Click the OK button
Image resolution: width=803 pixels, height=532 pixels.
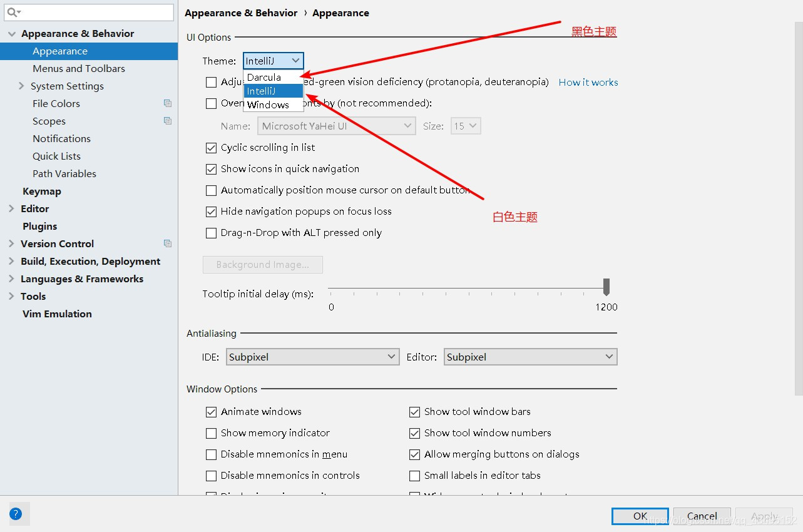point(640,516)
